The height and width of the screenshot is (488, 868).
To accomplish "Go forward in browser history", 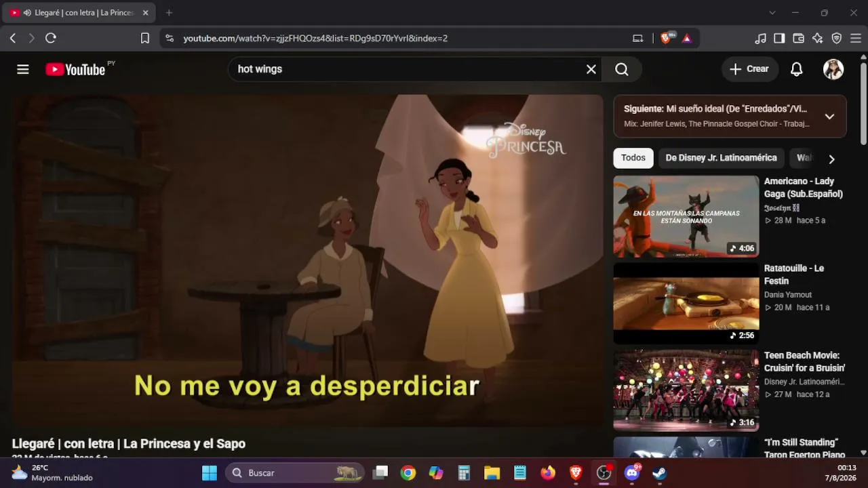I will (x=31, y=39).
